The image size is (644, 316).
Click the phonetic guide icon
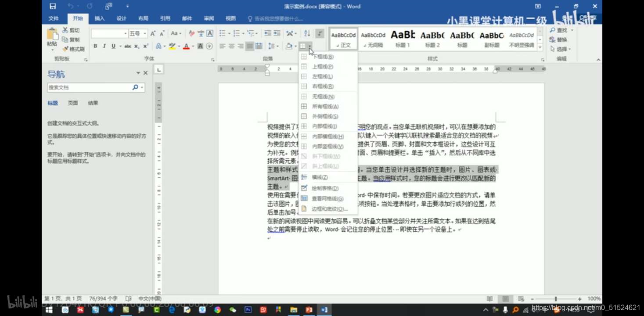(x=201, y=33)
